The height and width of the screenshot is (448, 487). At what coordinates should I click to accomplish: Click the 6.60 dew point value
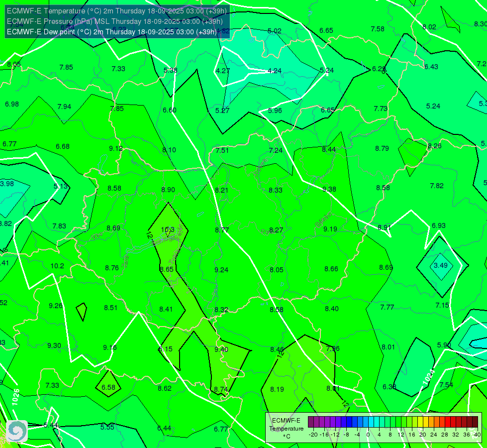170,110
